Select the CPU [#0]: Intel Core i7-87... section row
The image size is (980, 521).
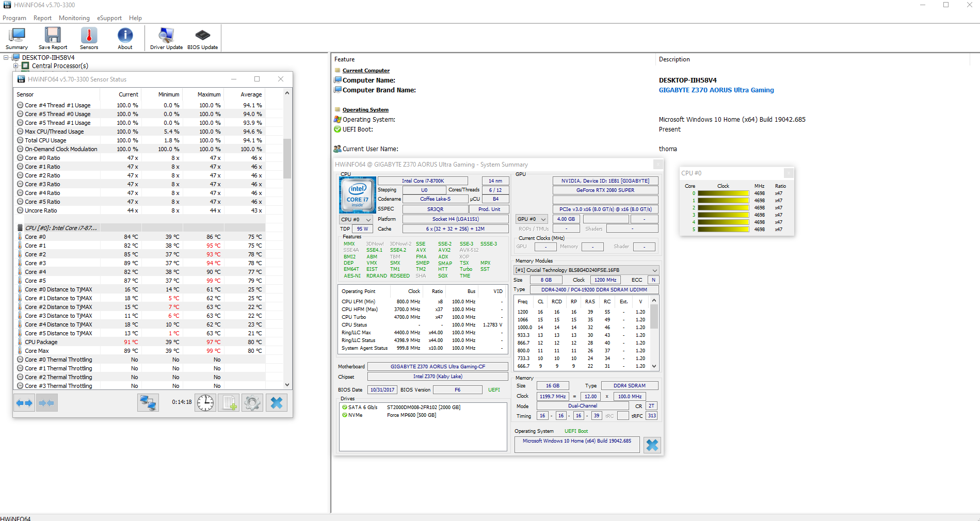click(140, 228)
